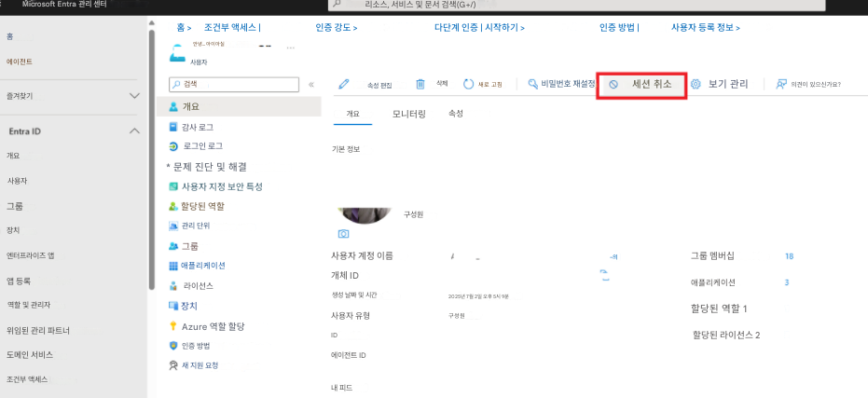Open 홈 in the left navigation
This screenshot has width=868, height=398.
[10, 36]
